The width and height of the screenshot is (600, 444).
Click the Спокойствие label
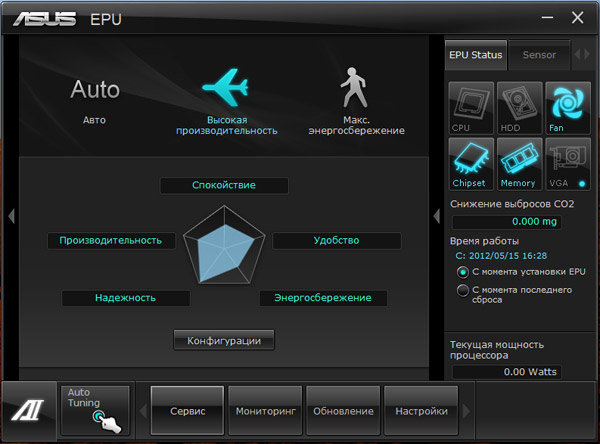224,185
